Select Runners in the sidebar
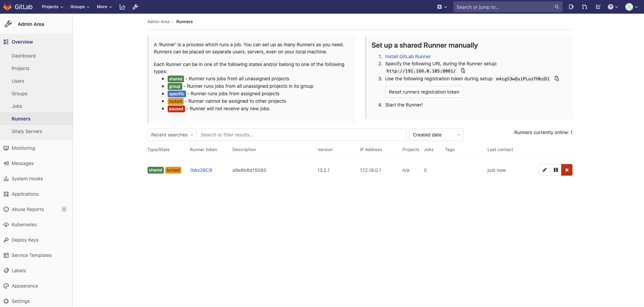The height and width of the screenshot is (307, 644). pos(21,119)
